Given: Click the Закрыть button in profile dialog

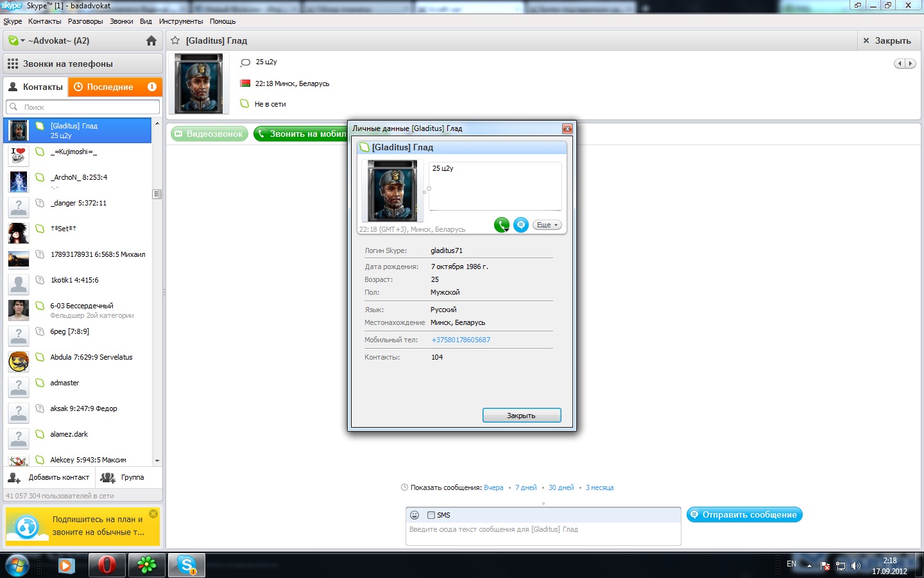Looking at the screenshot, I should coord(522,416).
